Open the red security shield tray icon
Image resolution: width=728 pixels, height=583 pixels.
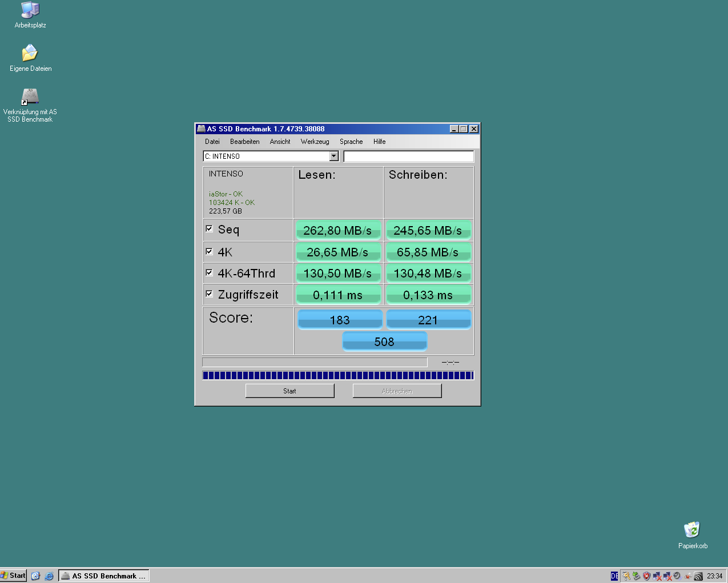point(646,576)
